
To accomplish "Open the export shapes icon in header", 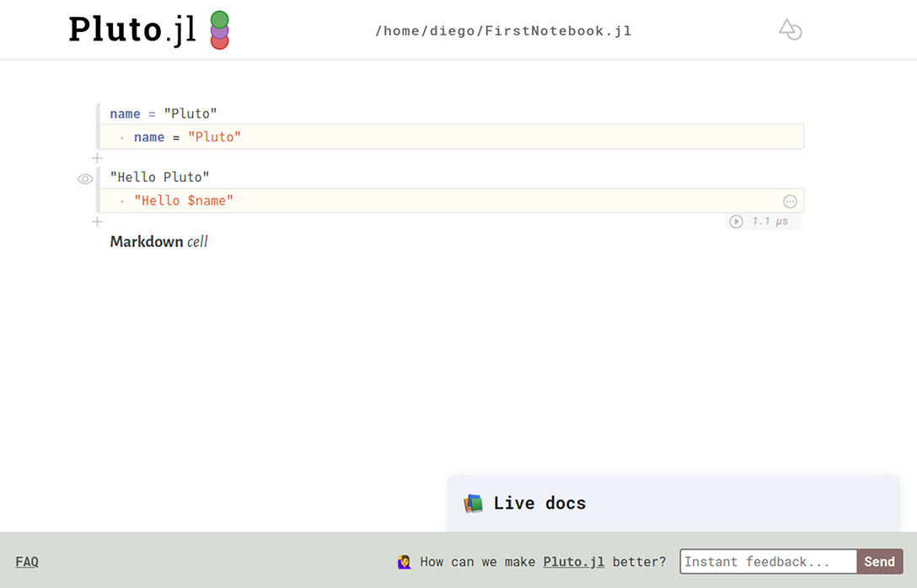I will coord(790,29).
